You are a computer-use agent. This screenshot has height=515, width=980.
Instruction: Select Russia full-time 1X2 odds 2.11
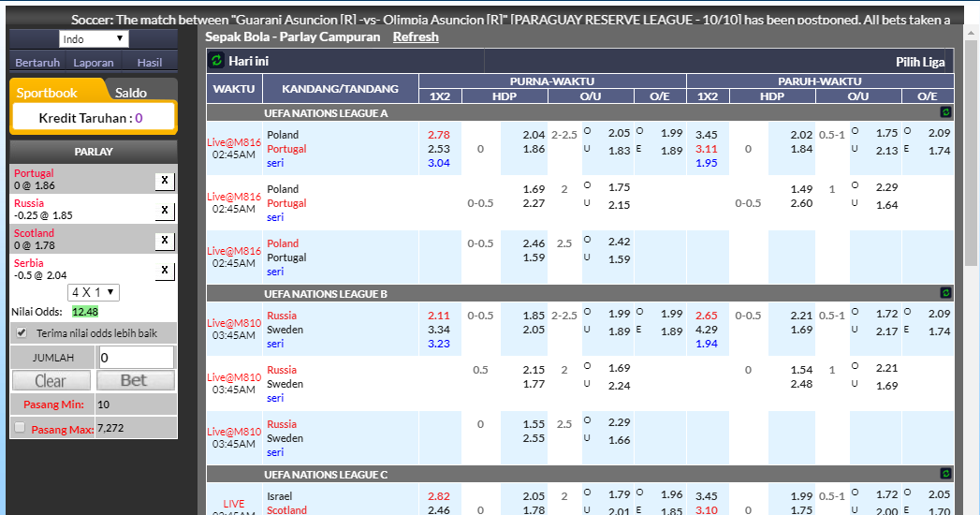coord(439,316)
